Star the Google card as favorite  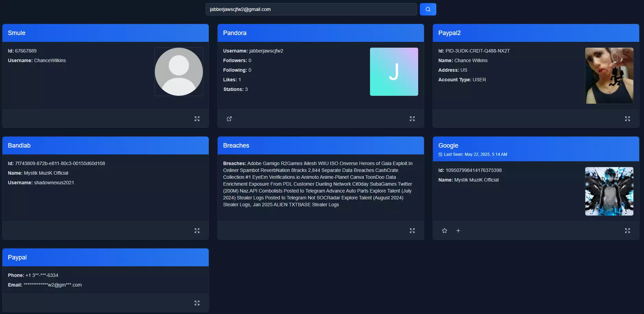[x=445, y=231]
